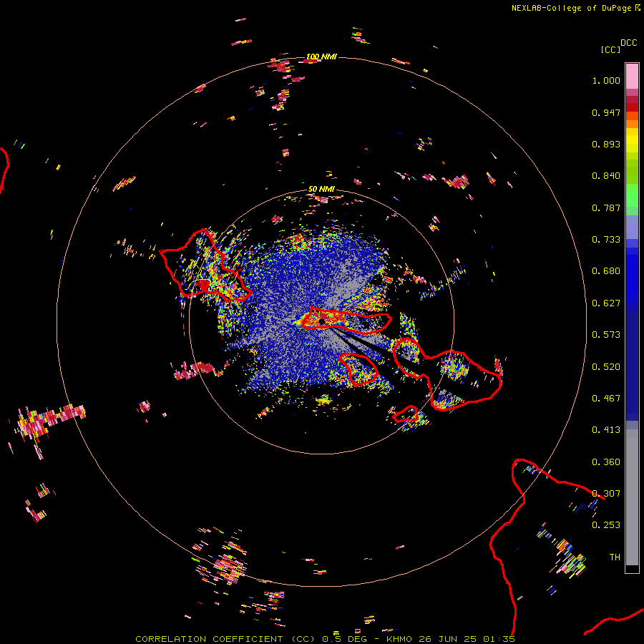Click the 01:35 time in the caption

(x=499, y=639)
